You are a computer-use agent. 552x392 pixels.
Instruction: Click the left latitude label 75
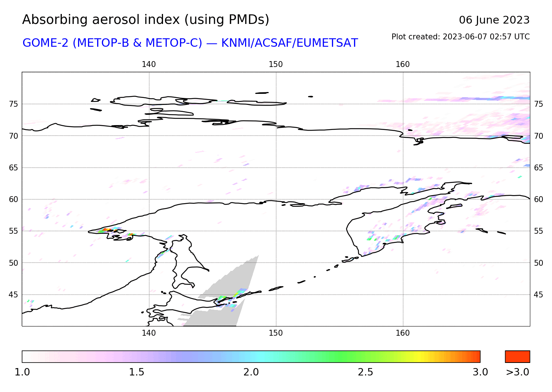13,104
